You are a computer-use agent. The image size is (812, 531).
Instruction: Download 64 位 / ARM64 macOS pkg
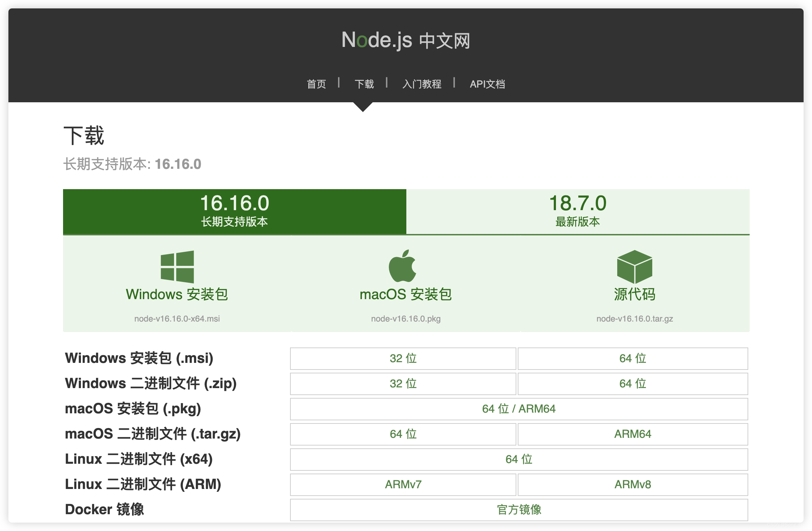519,409
